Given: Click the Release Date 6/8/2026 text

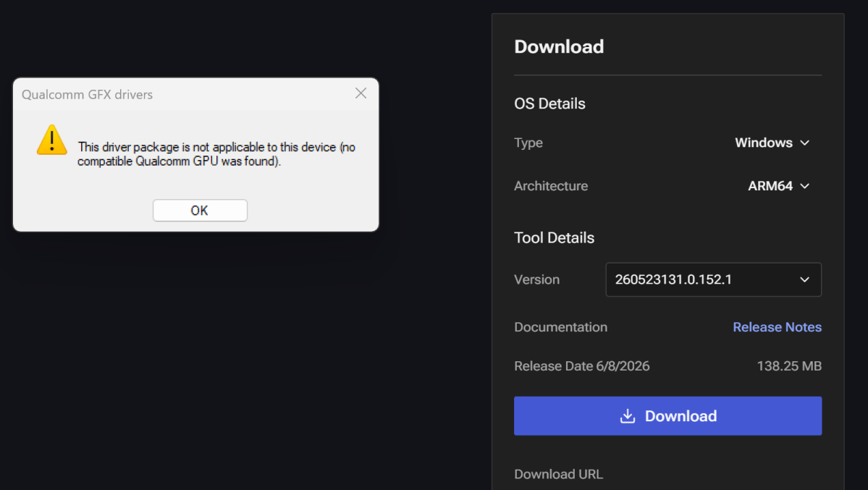Looking at the screenshot, I should pyautogui.click(x=581, y=366).
